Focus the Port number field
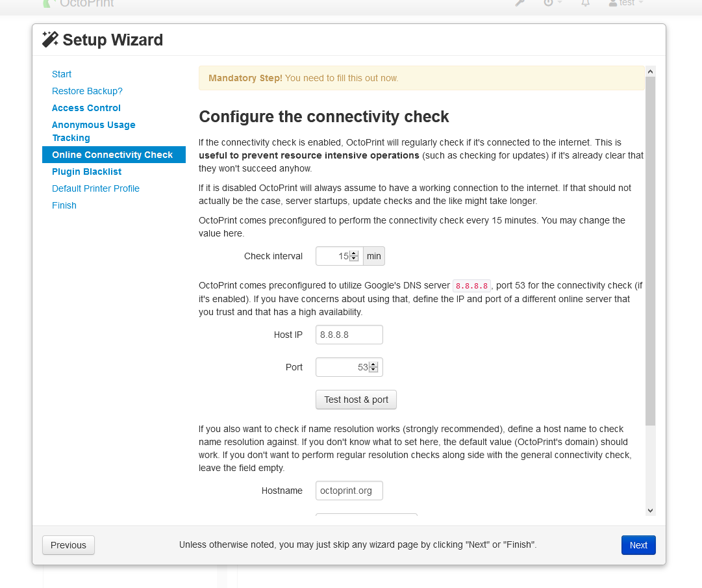 (x=349, y=367)
